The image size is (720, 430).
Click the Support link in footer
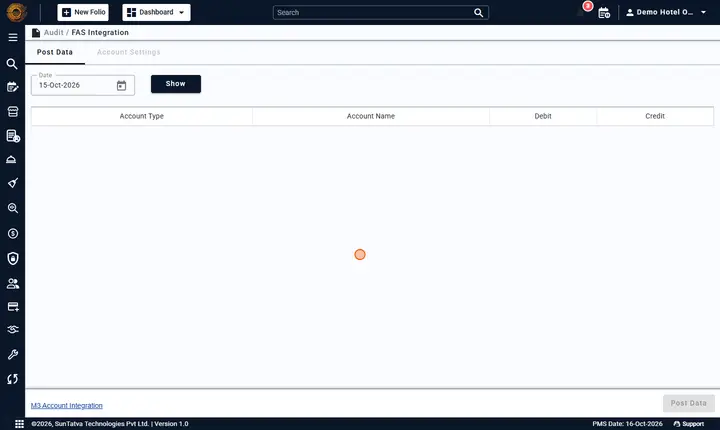point(688,424)
